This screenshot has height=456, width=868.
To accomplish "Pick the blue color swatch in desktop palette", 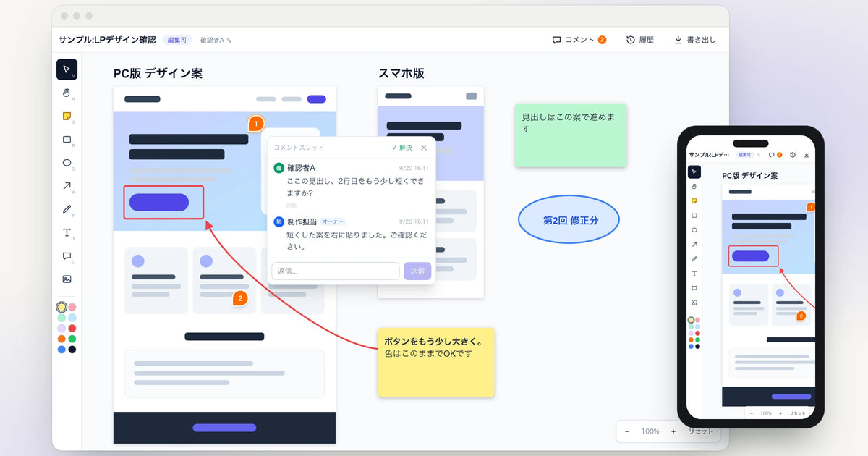I will [x=61, y=350].
